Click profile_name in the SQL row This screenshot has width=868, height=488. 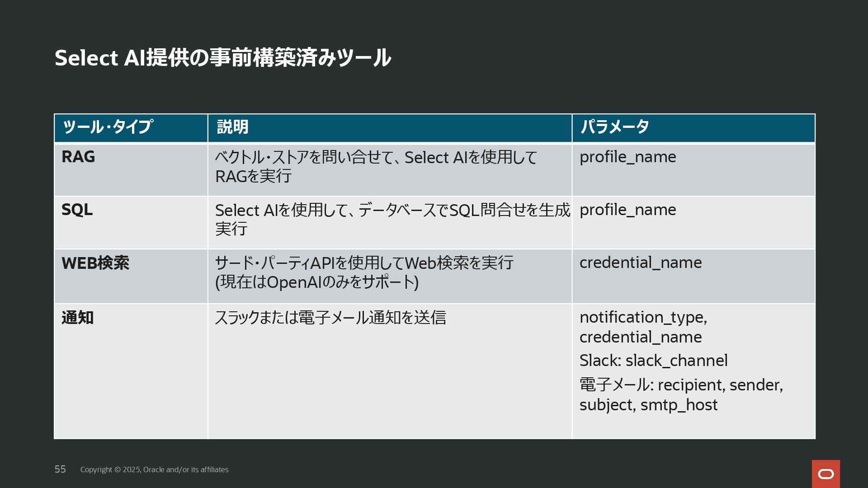(627, 210)
